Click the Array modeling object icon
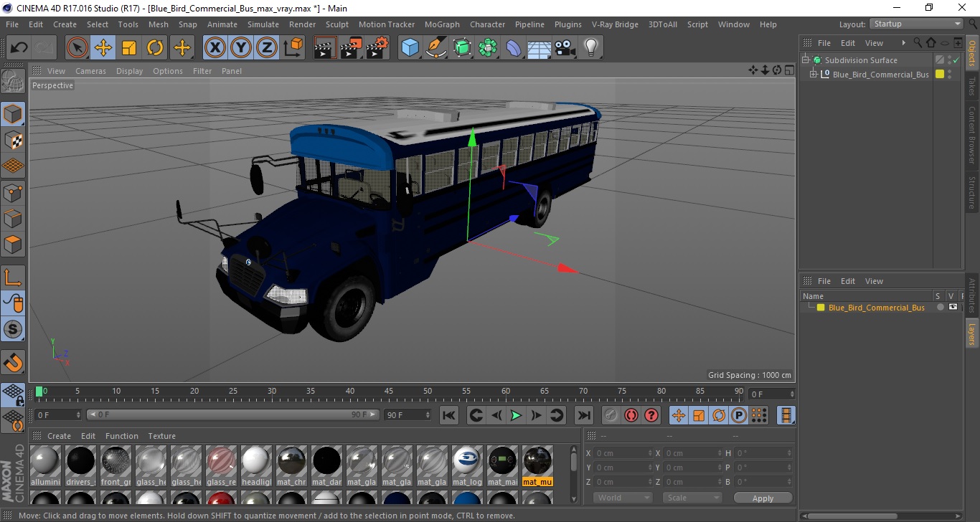The image size is (980, 522). (488, 48)
